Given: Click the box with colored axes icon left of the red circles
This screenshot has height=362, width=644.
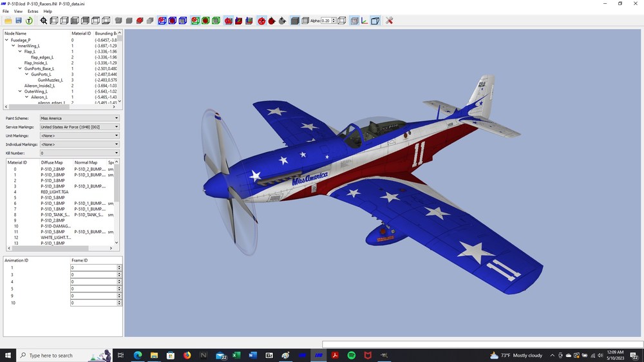Looking at the screenshot, I should (249, 21).
